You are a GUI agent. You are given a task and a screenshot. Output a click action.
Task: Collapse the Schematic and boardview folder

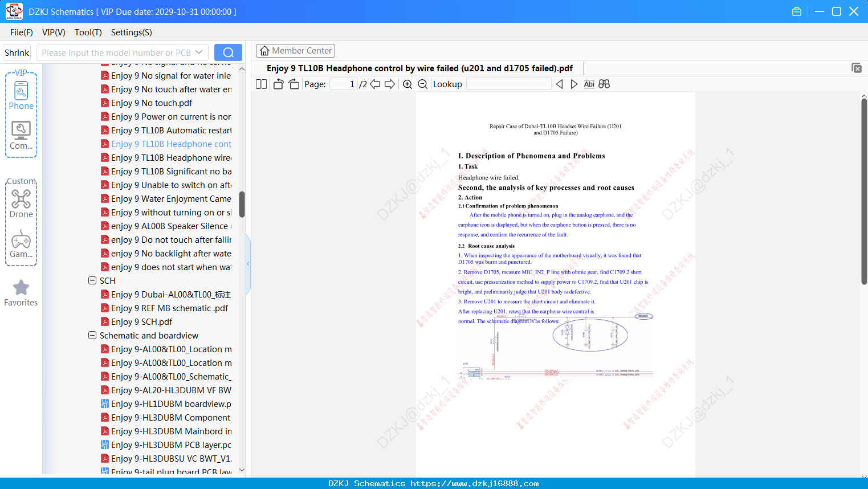tap(92, 335)
